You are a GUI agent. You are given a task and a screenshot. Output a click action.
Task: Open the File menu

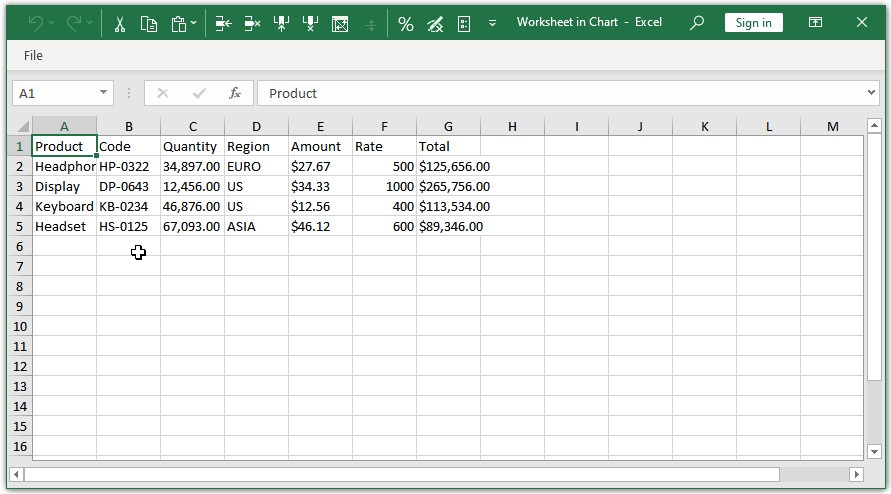tap(33, 55)
